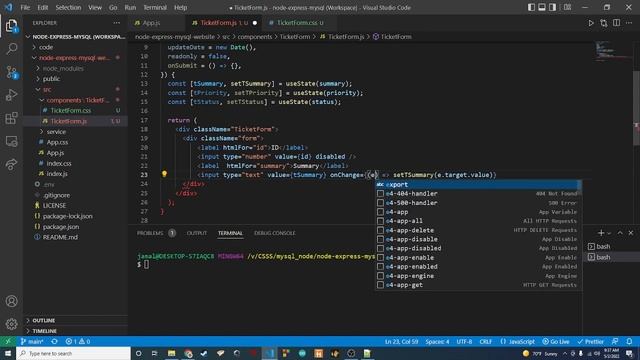This screenshot has height=360, width=640.
Task: Open the Accounts menu icon
Action: [11, 301]
